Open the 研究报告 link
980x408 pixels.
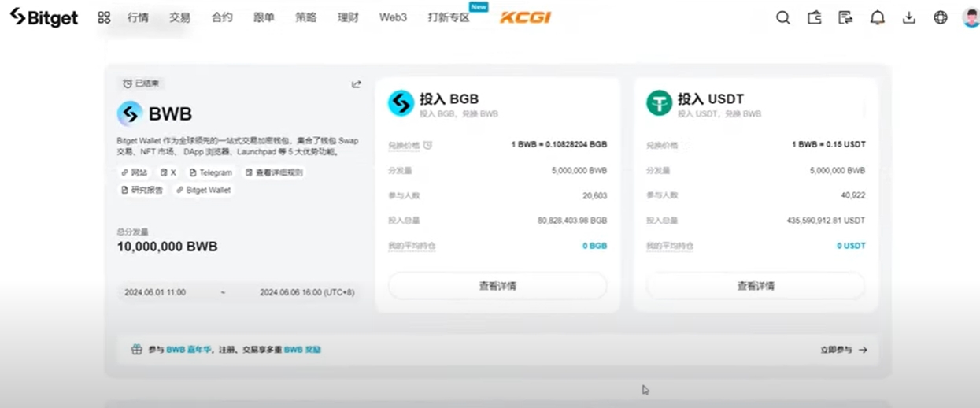coord(142,190)
